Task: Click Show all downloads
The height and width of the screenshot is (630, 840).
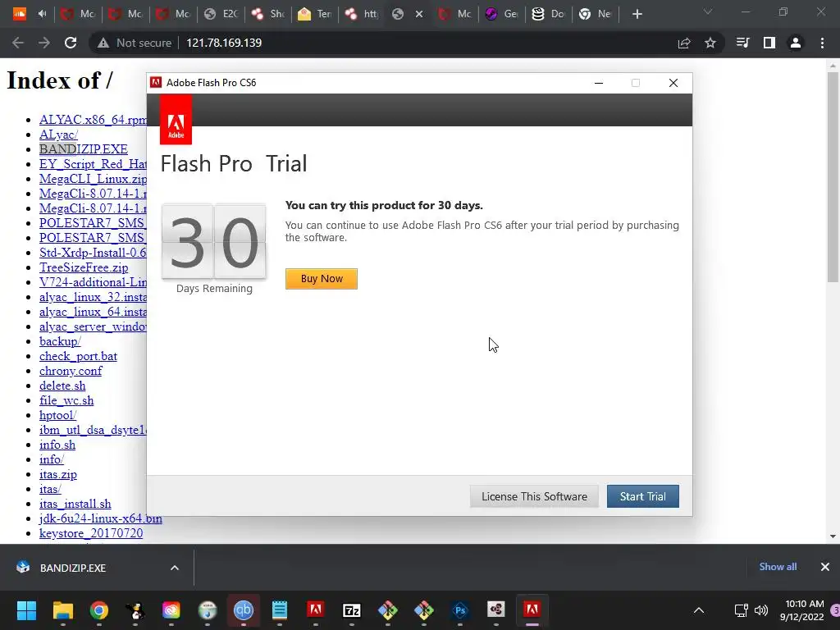Action: pyautogui.click(x=778, y=567)
